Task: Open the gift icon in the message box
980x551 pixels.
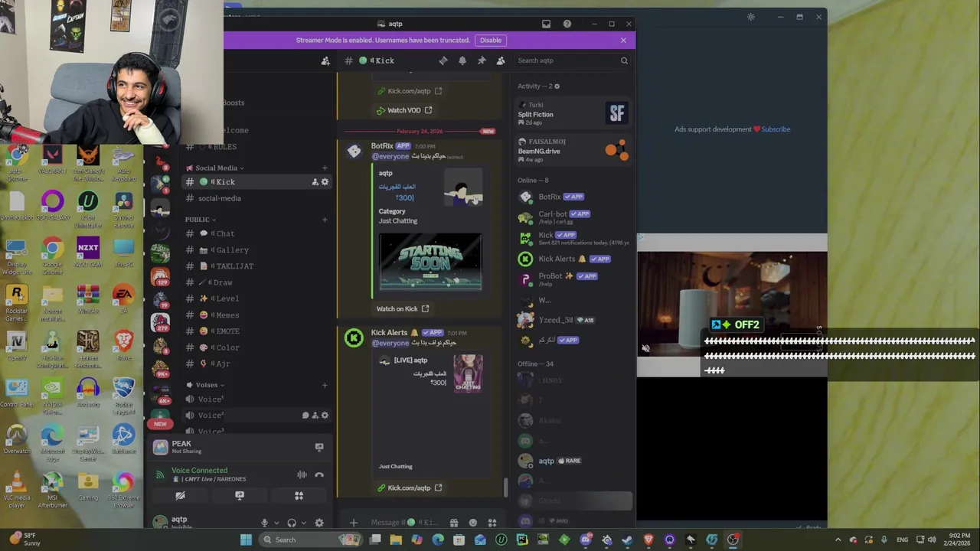Action: tap(454, 523)
